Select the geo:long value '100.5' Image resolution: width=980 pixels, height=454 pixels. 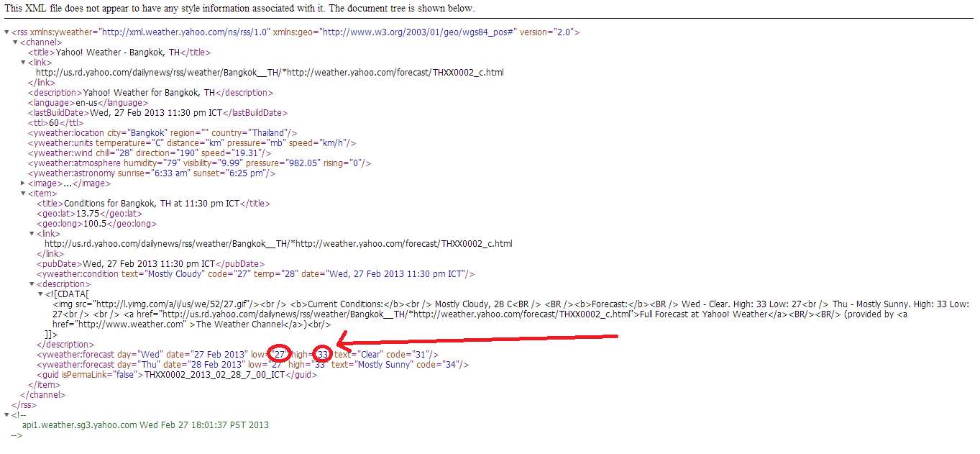(94, 224)
